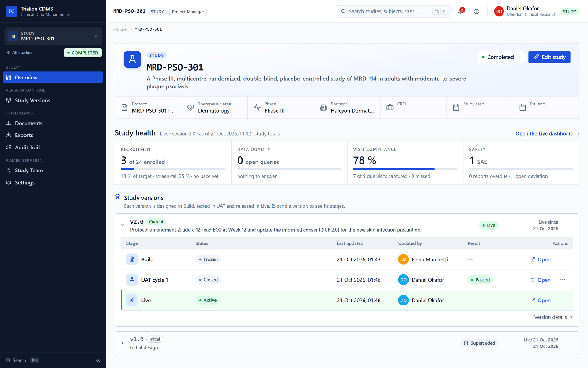The width and height of the screenshot is (588, 368).
Task: Open the Live dashboard link
Action: click(547, 134)
